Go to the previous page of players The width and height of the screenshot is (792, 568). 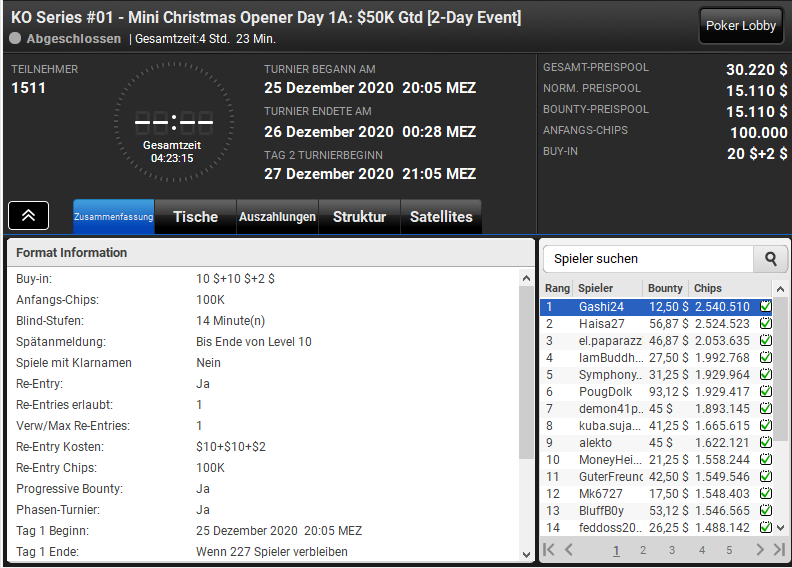[569, 550]
